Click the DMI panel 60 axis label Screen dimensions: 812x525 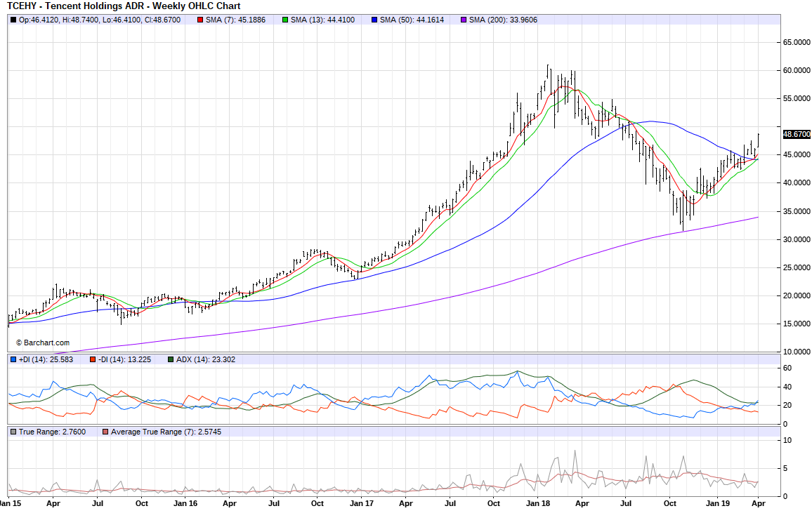coord(787,368)
